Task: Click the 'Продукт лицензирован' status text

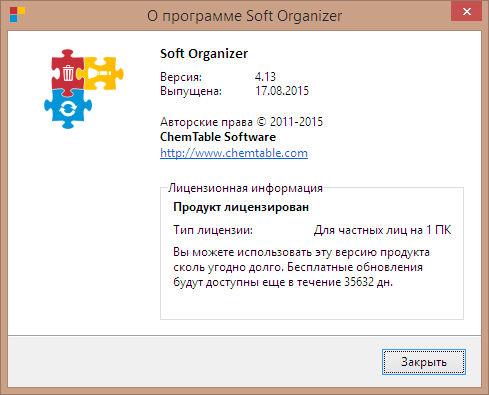Action: pos(241,207)
